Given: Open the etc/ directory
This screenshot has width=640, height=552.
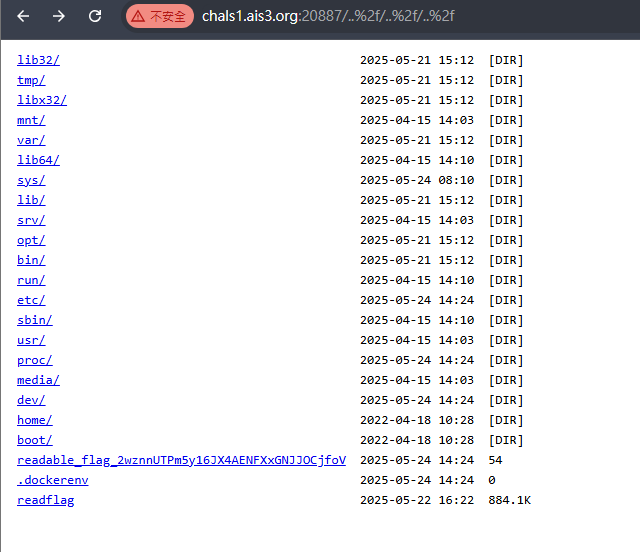Looking at the screenshot, I should (31, 300).
